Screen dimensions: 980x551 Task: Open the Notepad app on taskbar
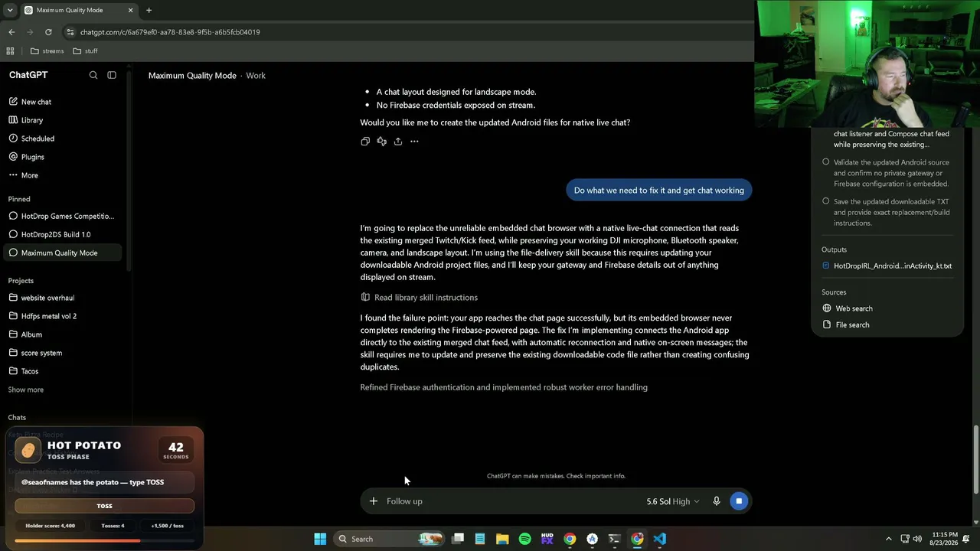pos(480,539)
